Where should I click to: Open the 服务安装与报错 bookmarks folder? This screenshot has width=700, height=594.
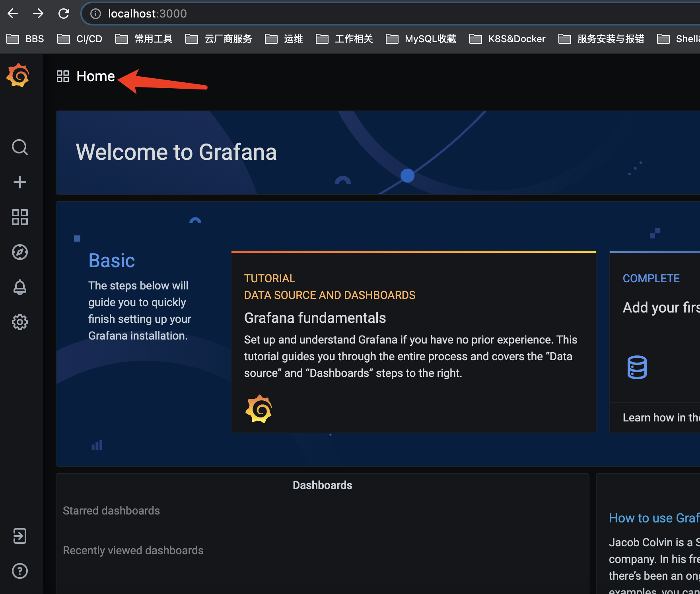click(601, 39)
